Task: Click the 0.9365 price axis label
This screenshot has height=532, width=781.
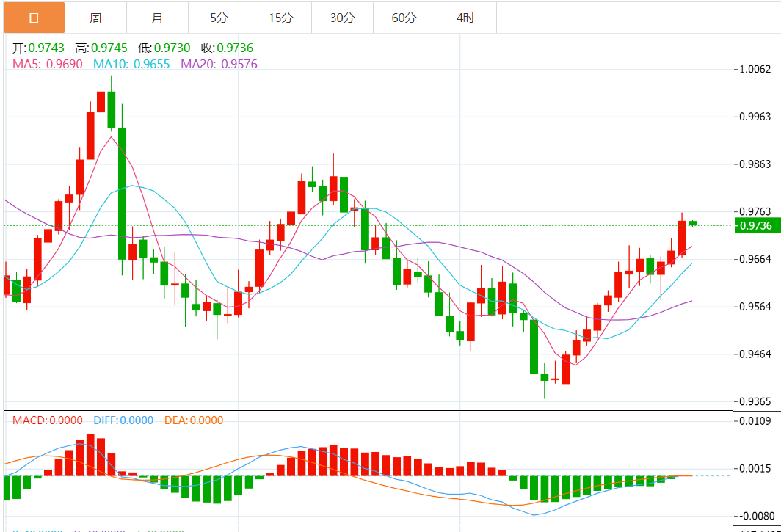Action: 755,401
